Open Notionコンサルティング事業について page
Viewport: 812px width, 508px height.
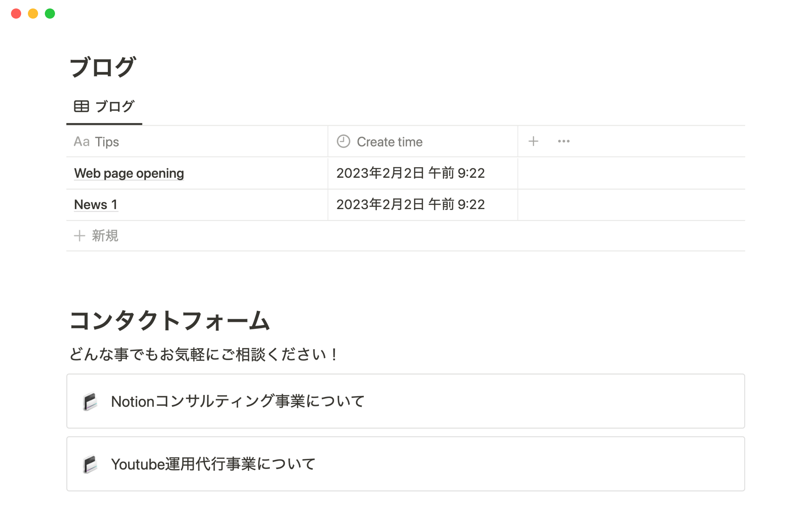coord(237,401)
